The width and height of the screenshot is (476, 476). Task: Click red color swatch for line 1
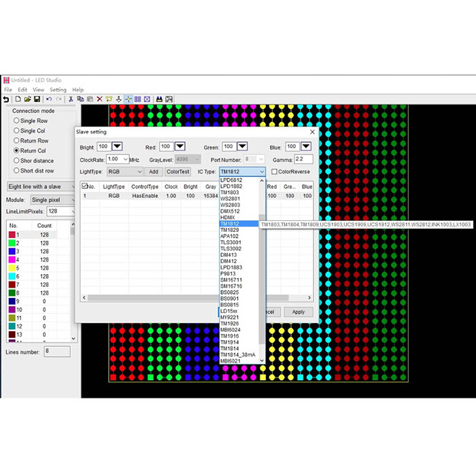point(12,235)
